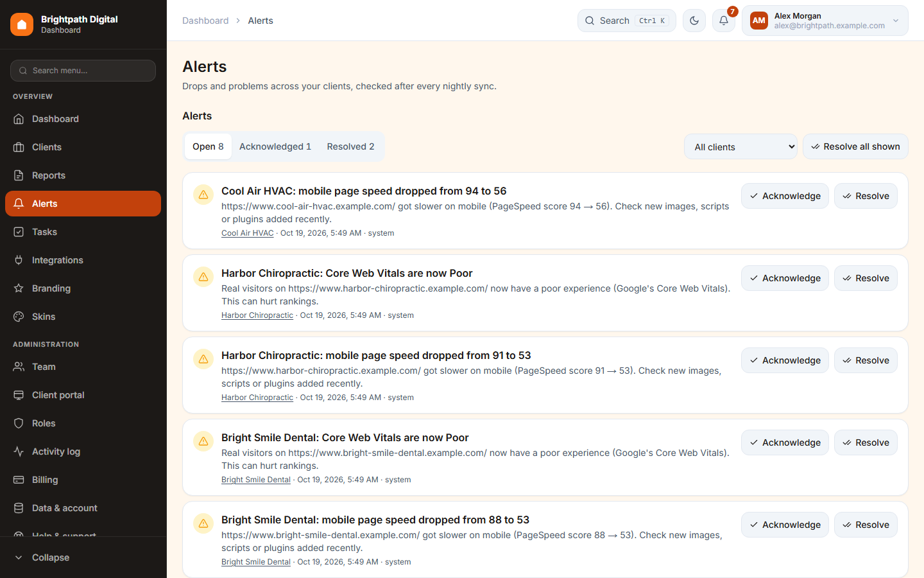The width and height of the screenshot is (924, 578).
Task: Open Dashboard from the sidebar
Action: tap(83, 119)
